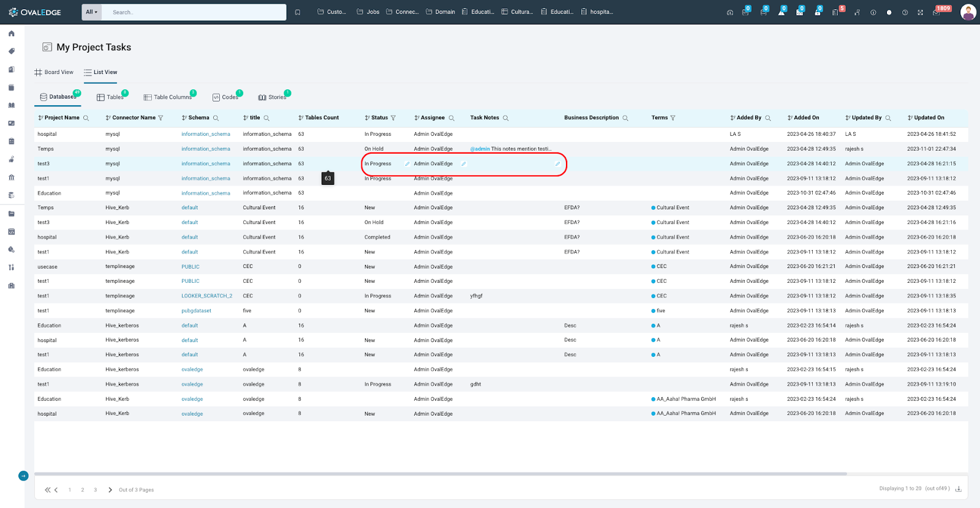980x508 pixels.
Task: Click LA S in Added By column
Action: pyautogui.click(x=735, y=134)
